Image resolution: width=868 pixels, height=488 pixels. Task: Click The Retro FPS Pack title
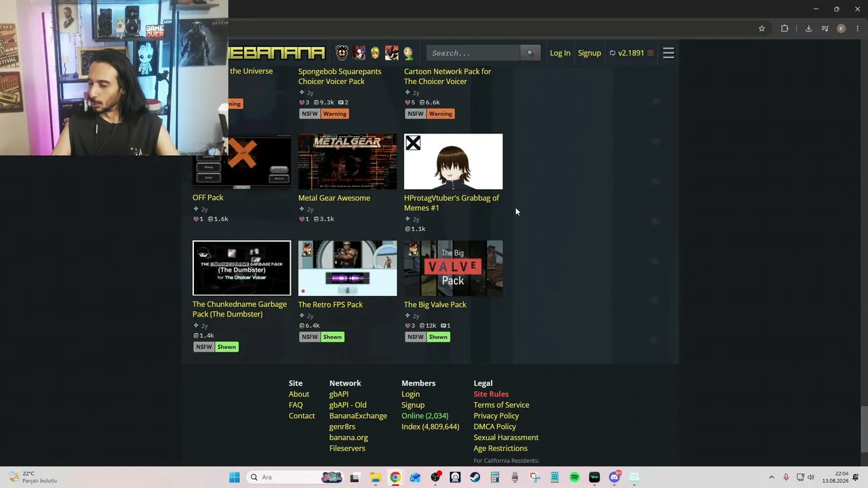coord(330,304)
